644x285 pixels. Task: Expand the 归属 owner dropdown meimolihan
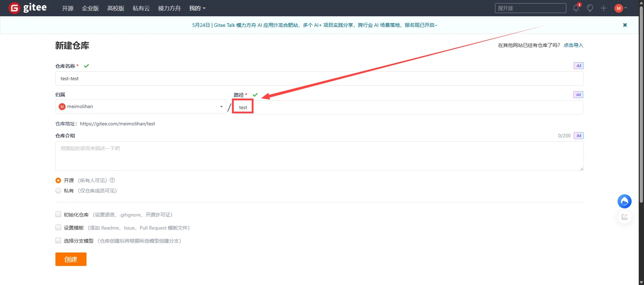coord(141,107)
